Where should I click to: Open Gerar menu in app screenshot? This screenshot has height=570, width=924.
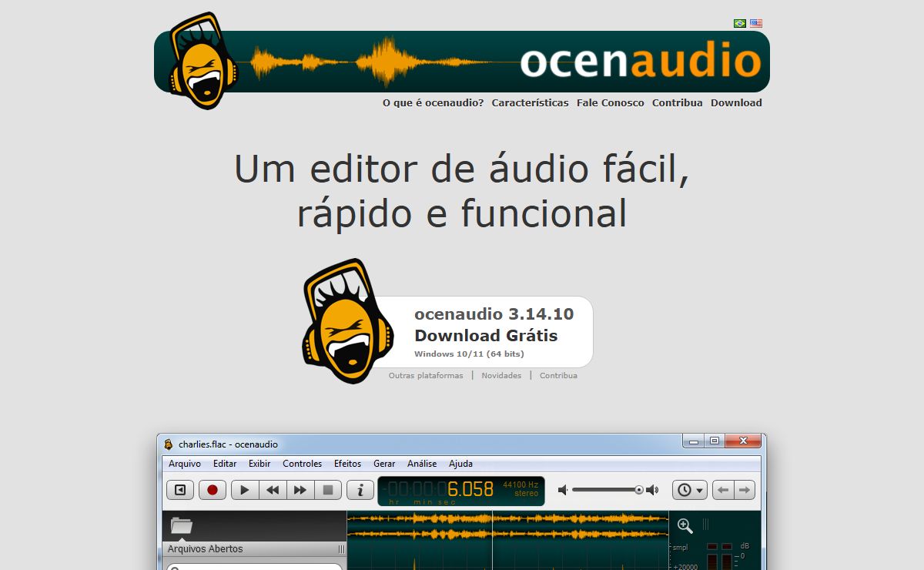[384, 464]
